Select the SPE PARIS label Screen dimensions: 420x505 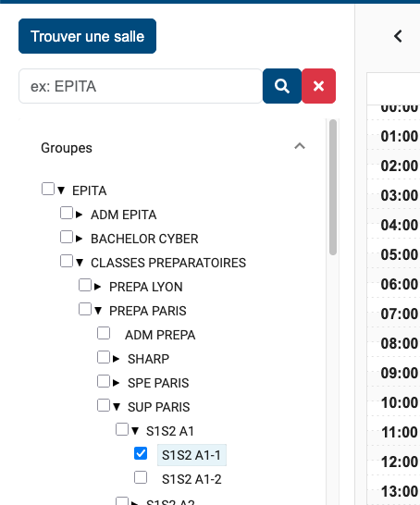[x=158, y=383]
